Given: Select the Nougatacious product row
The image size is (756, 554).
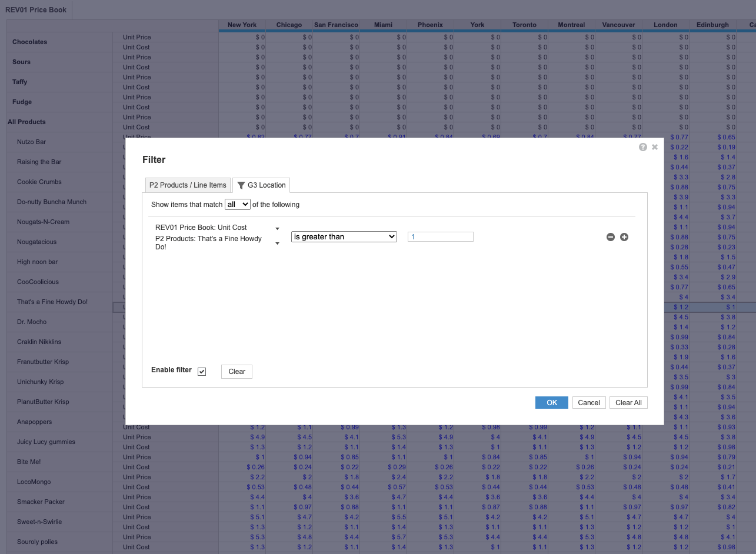Looking at the screenshot, I should click(36, 242).
